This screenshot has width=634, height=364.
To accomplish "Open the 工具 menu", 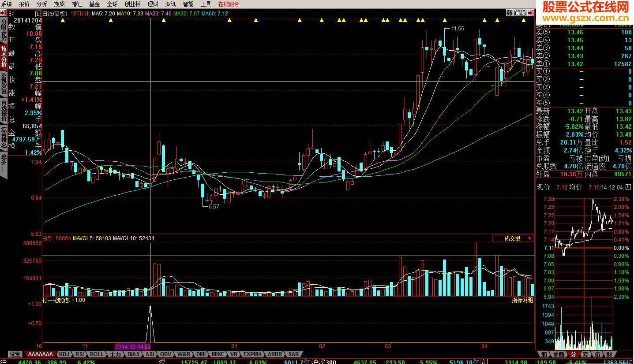I will (206, 4).
